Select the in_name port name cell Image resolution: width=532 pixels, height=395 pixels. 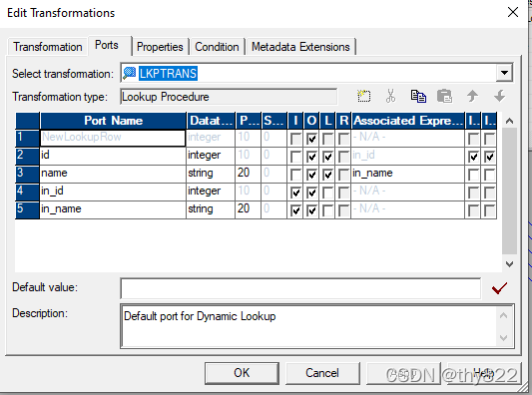113,209
